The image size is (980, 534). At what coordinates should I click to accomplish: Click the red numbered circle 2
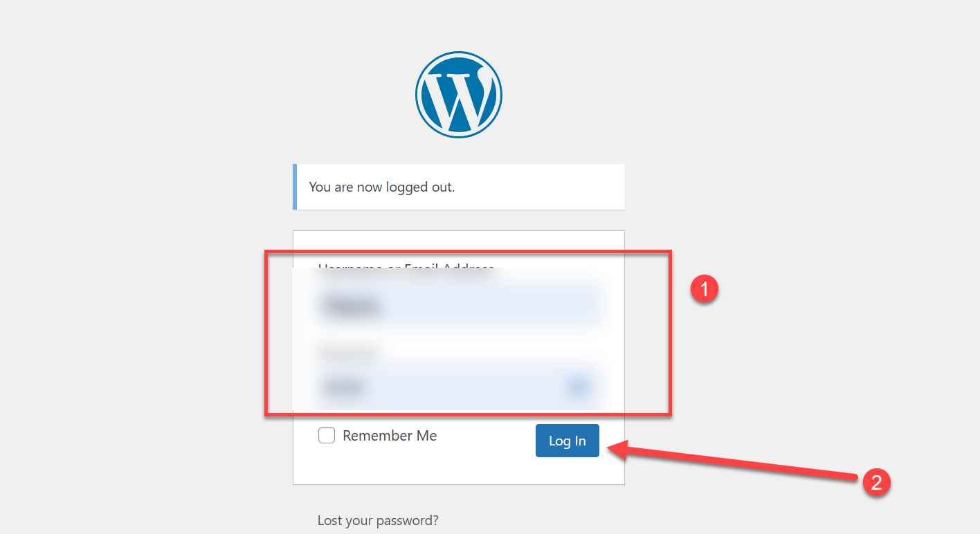[875, 482]
